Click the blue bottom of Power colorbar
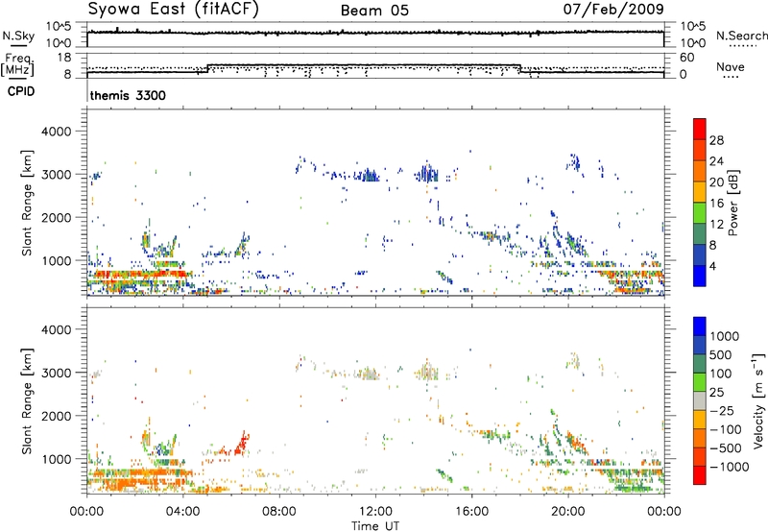Screen dimensions: 768x532 [700, 276]
